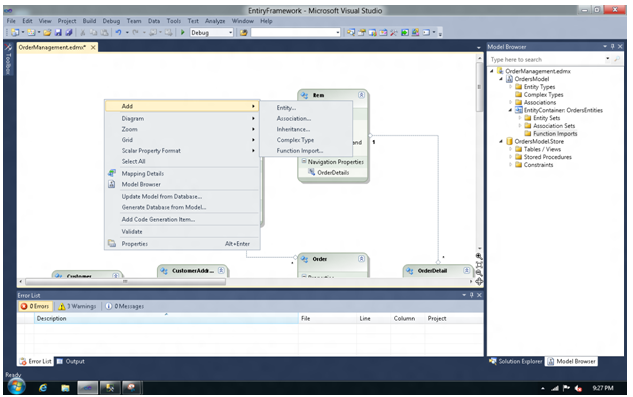This screenshot has width=633, height=397.
Task: Collapse the OrderDetail entity shape
Action: pyautogui.click(x=467, y=271)
